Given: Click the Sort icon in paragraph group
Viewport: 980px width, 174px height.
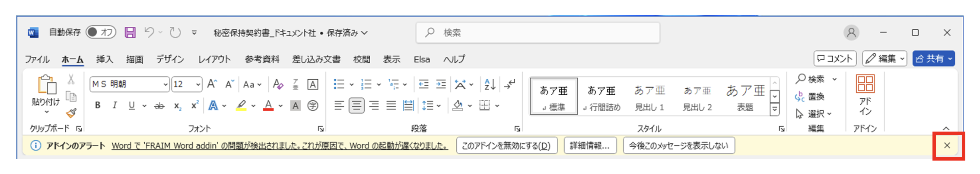Looking at the screenshot, I should [x=490, y=84].
